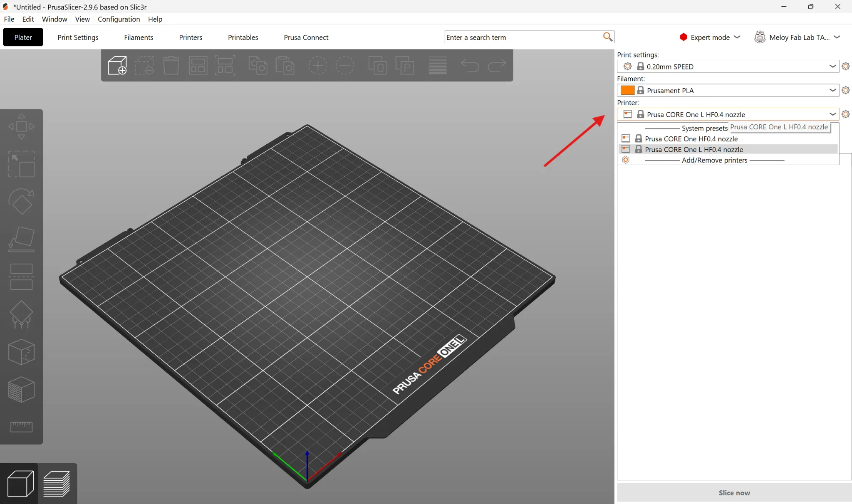Viewport: 852px width, 504px height.
Task: Switch to the Print Settings tab
Action: [x=78, y=37]
